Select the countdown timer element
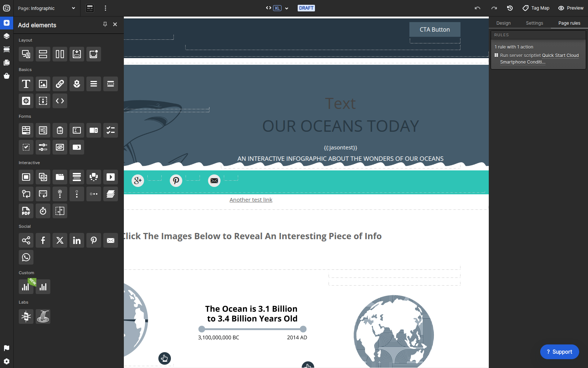 coord(43,211)
